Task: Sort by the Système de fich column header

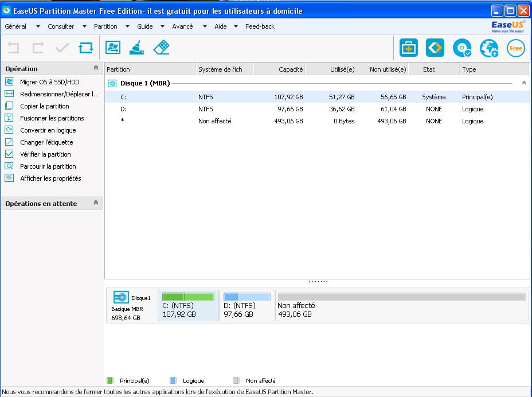Action: coord(225,69)
